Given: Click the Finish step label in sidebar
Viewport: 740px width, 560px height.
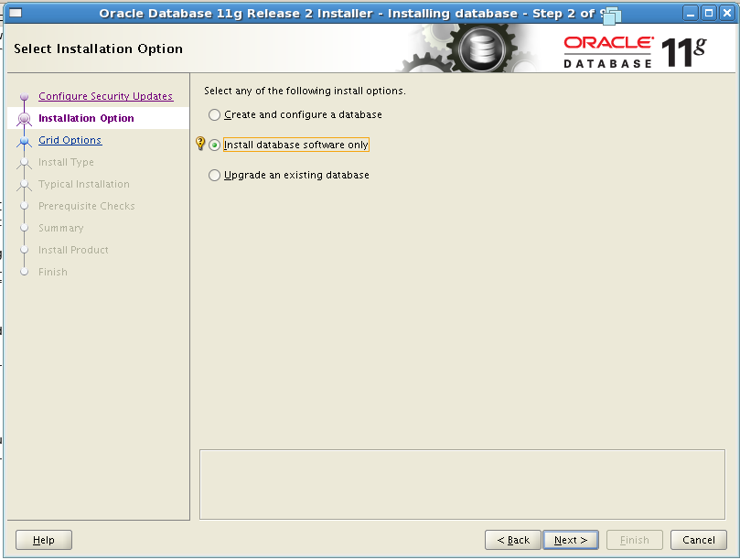Looking at the screenshot, I should [x=53, y=272].
